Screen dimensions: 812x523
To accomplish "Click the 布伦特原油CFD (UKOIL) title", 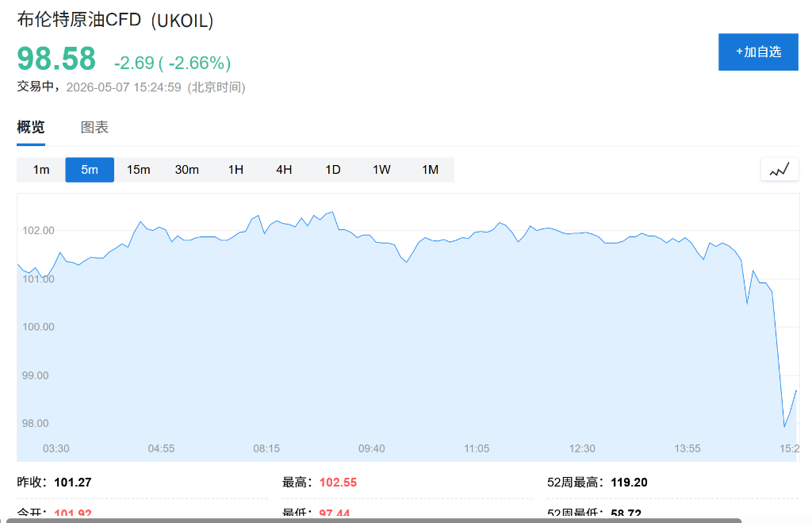I will 115,20.
